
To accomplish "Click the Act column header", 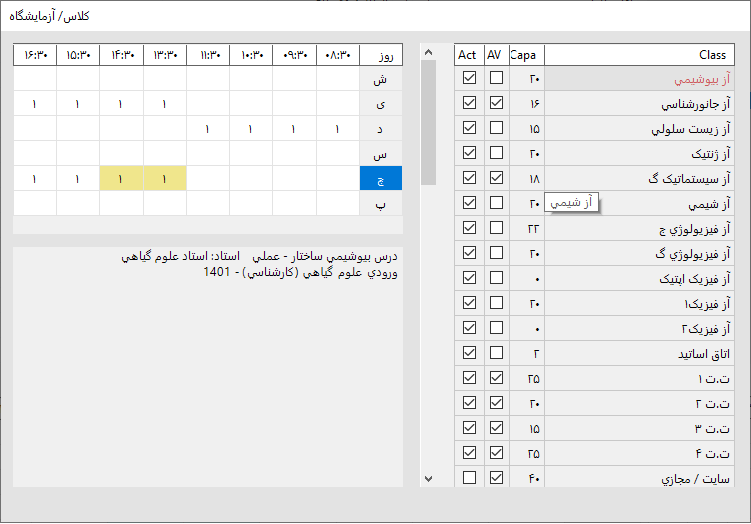I will tap(468, 55).
